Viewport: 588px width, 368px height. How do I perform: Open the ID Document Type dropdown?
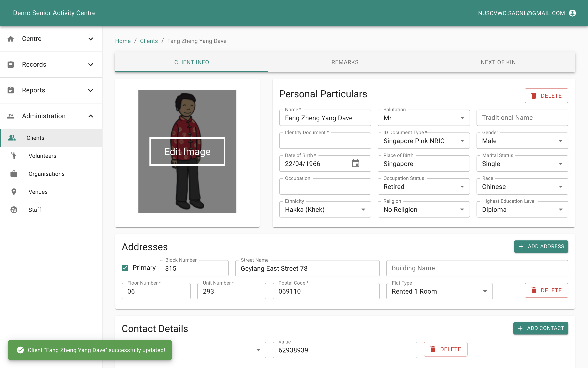pos(423,141)
